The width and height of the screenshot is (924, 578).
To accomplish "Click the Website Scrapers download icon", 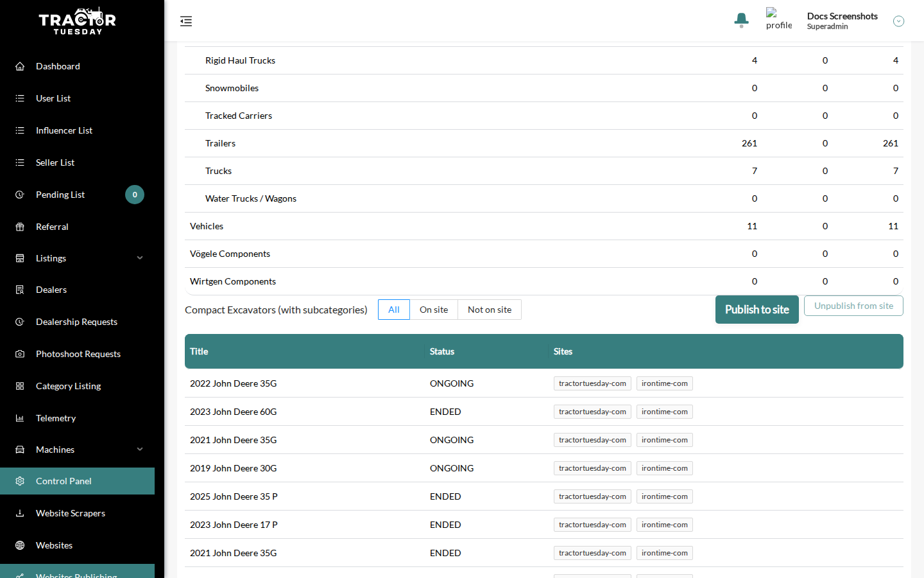I will (x=20, y=513).
